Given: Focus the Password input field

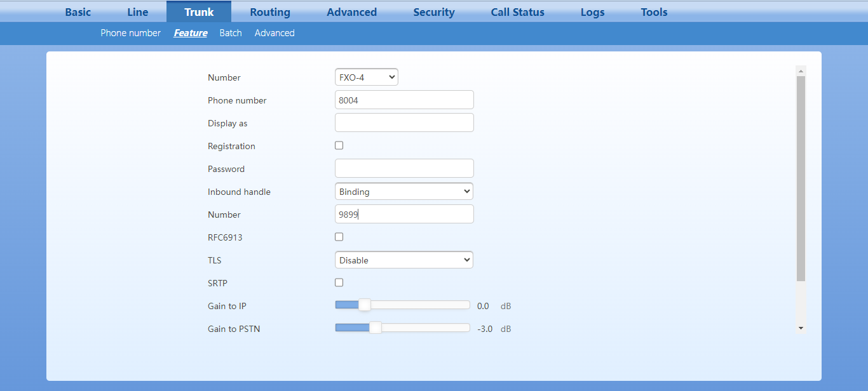Looking at the screenshot, I should [x=404, y=169].
